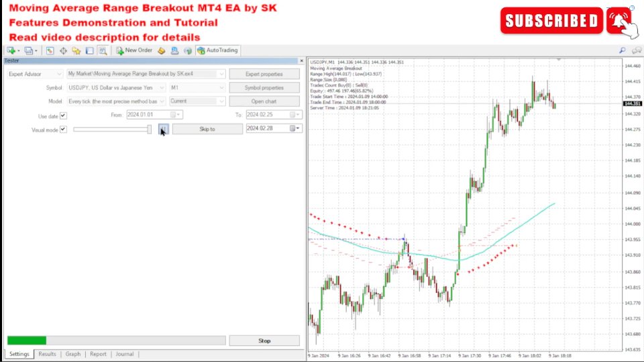Click the Range High(144.017) text line
644x362 pixels.
(x=346, y=74)
